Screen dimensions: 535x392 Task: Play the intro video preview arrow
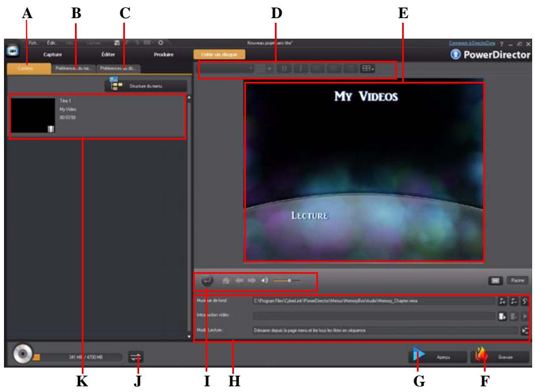[525, 316]
